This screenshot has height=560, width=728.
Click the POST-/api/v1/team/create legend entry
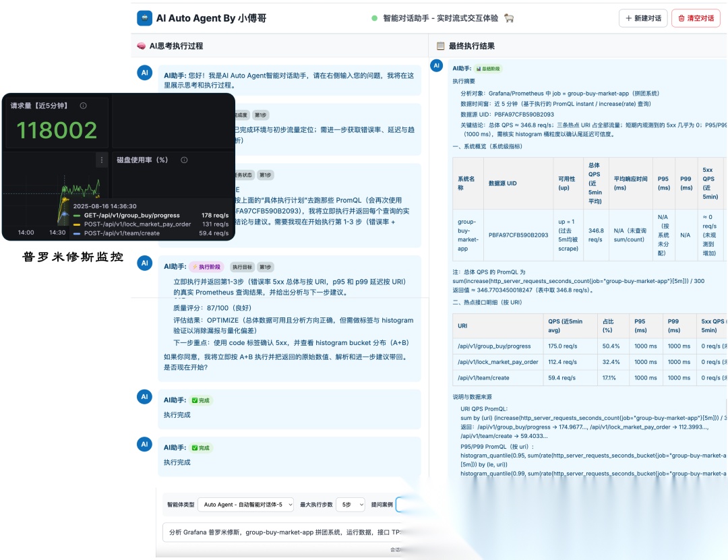pyautogui.click(x=121, y=233)
